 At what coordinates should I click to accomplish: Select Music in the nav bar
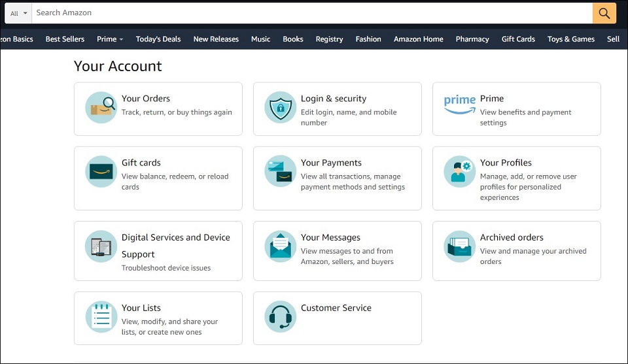(261, 39)
